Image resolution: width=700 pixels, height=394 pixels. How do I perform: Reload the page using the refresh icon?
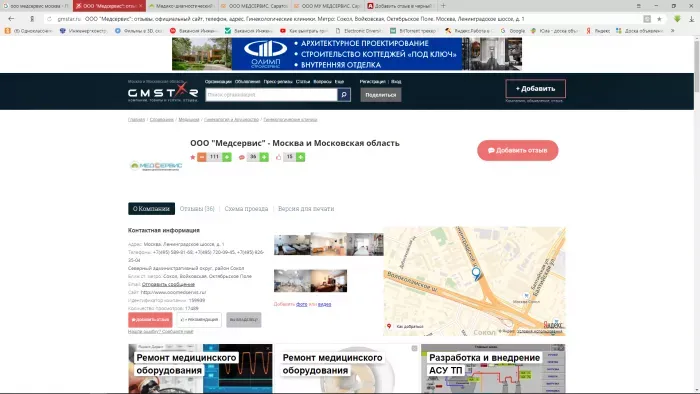[50, 19]
